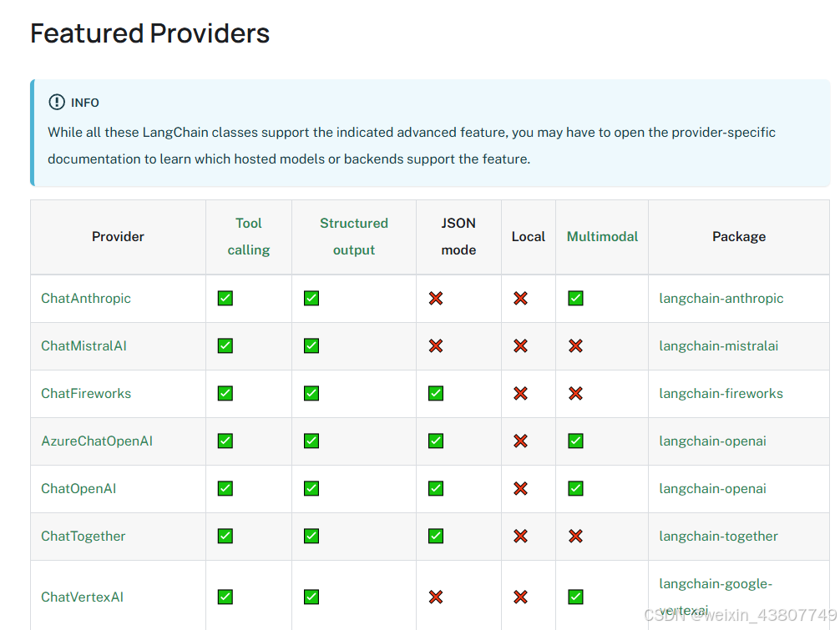This screenshot has height=630, width=840.
Task: Open the langchain-google-vertexai package link
Action: click(x=716, y=597)
